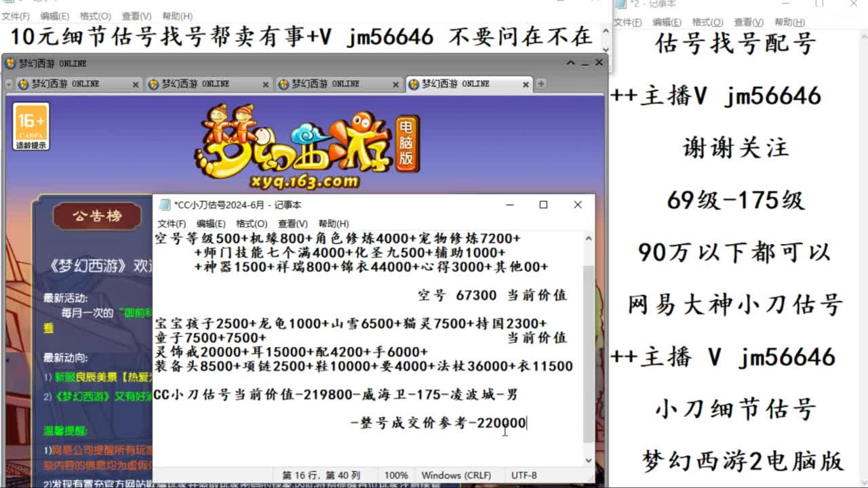Close the 梦幻西游 ONLINE game window
Screen dimensions: 868x488
(599, 62)
